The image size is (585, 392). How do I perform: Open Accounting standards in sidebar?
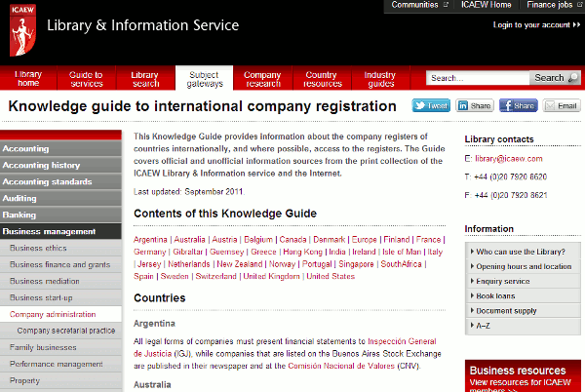point(60,181)
